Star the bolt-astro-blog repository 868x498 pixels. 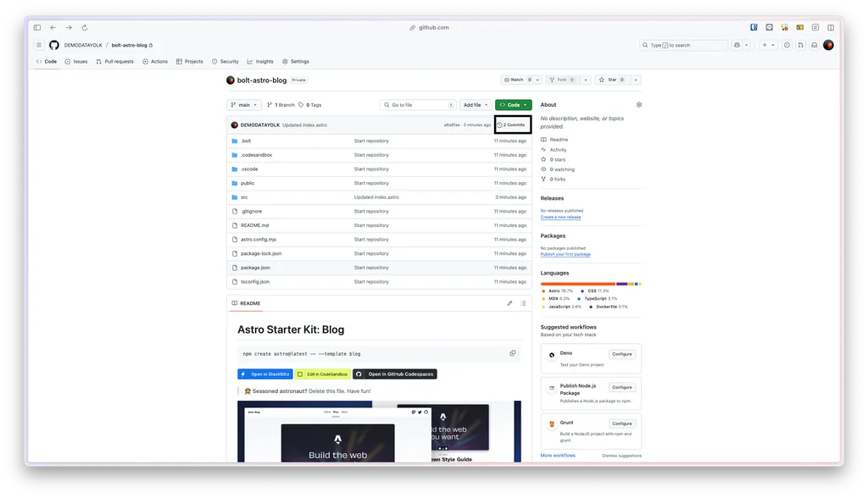tap(612, 80)
